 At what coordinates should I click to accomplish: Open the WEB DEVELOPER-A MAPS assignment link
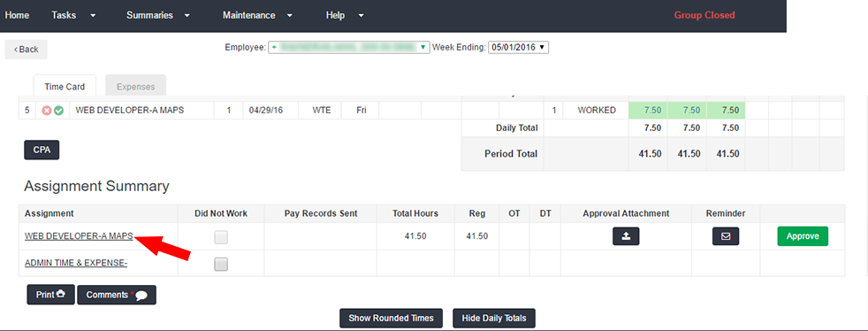pos(80,236)
